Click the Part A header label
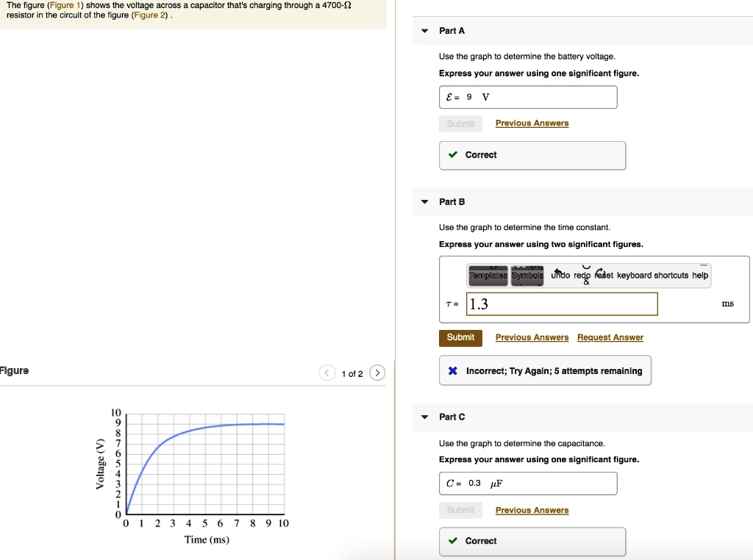 pos(452,31)
